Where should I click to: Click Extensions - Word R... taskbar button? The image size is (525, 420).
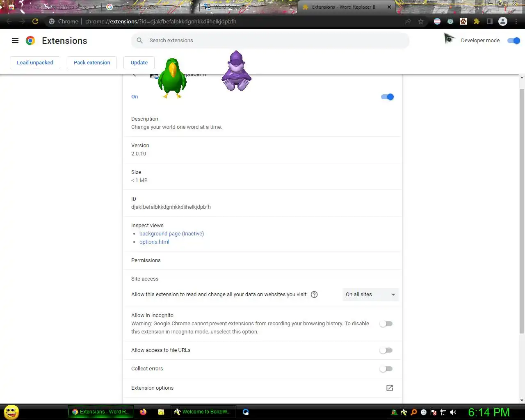click(x=100, y=412)
